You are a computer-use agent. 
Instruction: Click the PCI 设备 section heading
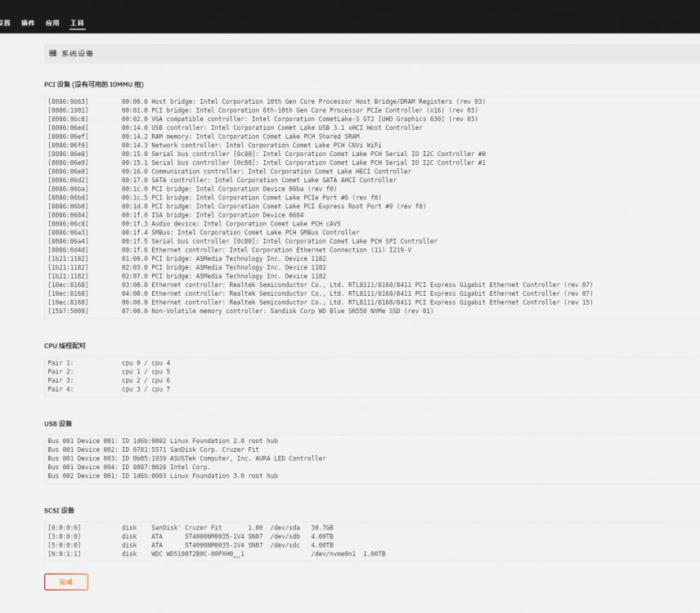click(94, 84)
